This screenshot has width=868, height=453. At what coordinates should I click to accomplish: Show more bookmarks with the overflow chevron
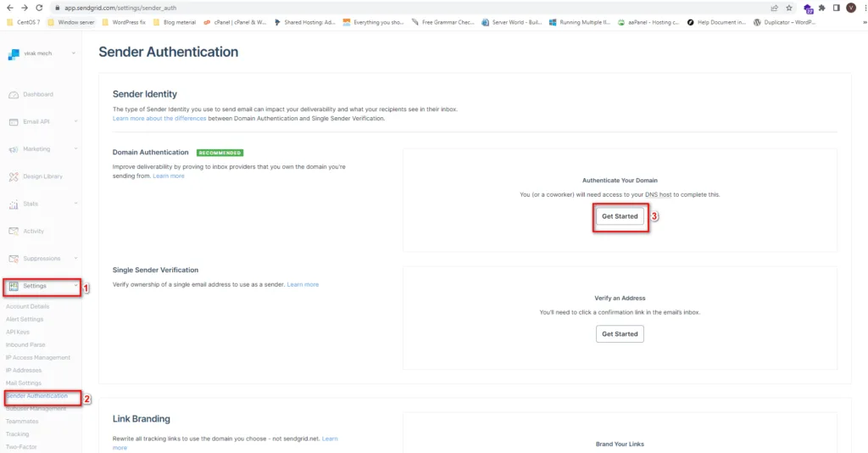[x=865, y=22]
